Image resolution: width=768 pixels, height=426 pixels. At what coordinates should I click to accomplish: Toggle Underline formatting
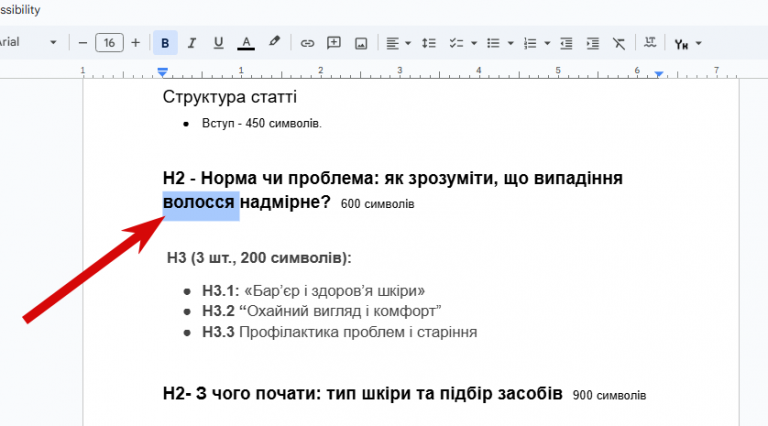click(218, 43)
